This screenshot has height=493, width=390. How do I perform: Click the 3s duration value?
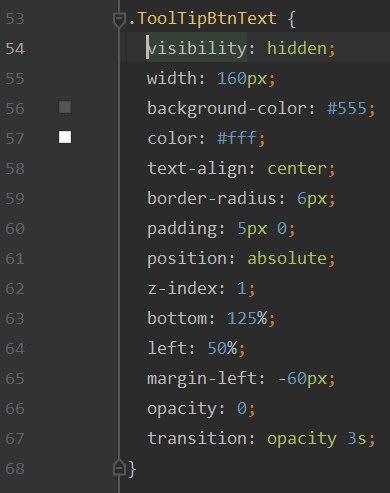(x=357, y=438)
